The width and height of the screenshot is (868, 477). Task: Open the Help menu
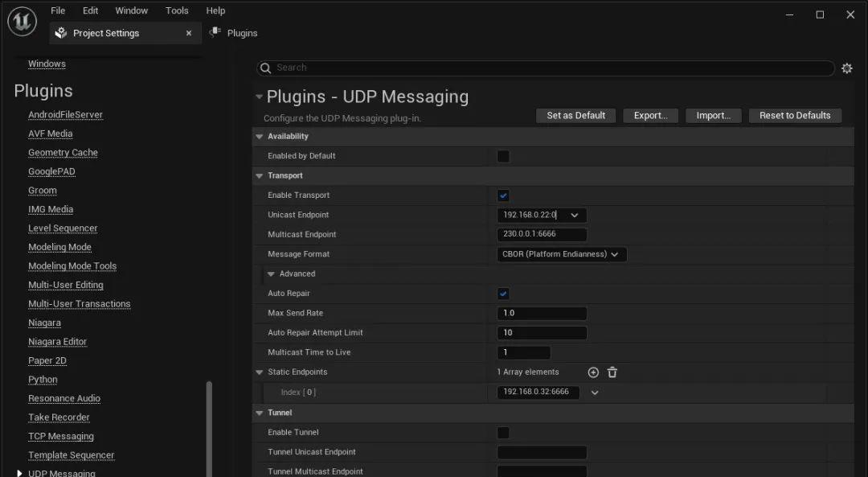click(x=215, y=10)
